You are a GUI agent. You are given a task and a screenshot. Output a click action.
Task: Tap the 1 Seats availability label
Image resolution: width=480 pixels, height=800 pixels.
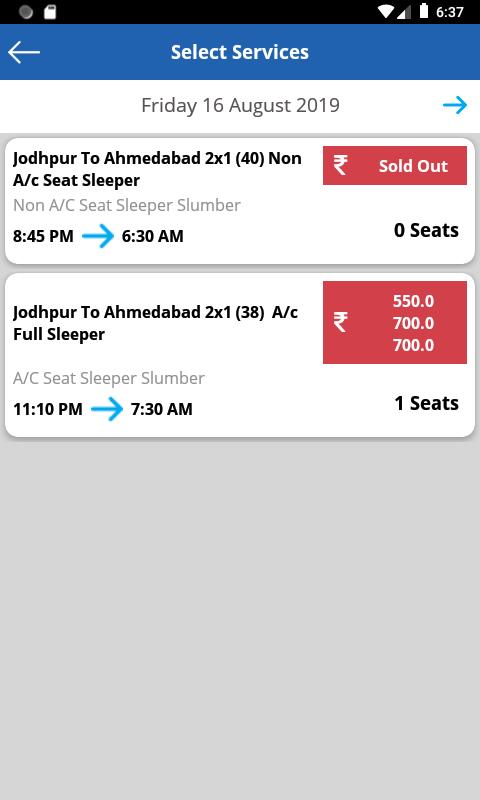426,403
